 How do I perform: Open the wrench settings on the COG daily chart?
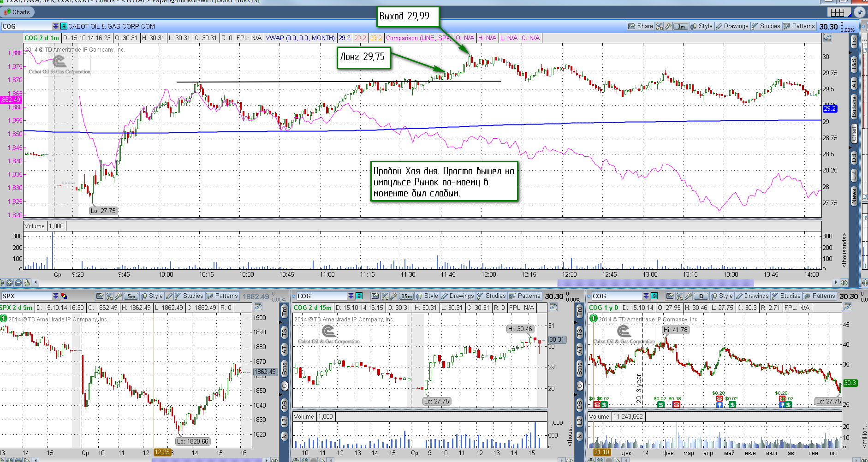point(689,296)
